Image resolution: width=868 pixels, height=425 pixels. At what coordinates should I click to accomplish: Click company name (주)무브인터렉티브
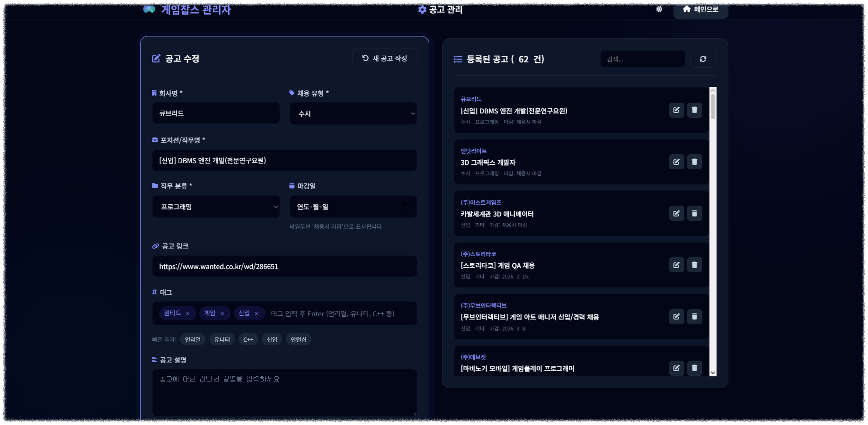click(x=484, y=305)
